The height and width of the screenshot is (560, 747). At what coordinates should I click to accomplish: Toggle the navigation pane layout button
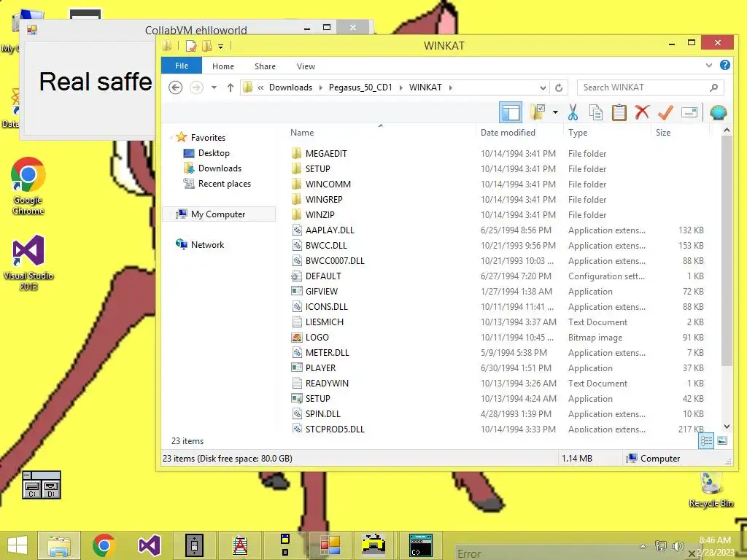[x=510, y=113]
